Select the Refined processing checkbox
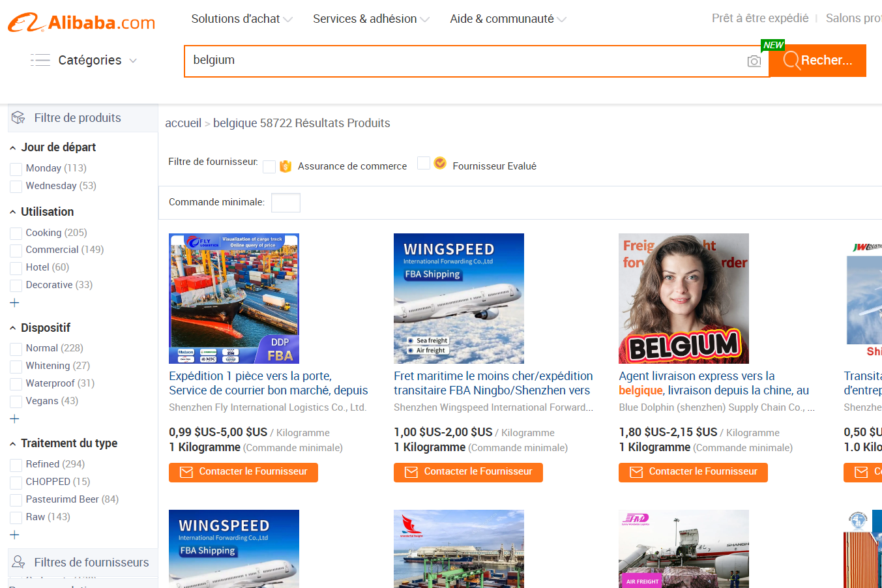The image size is (882, 588). point(16,465)
